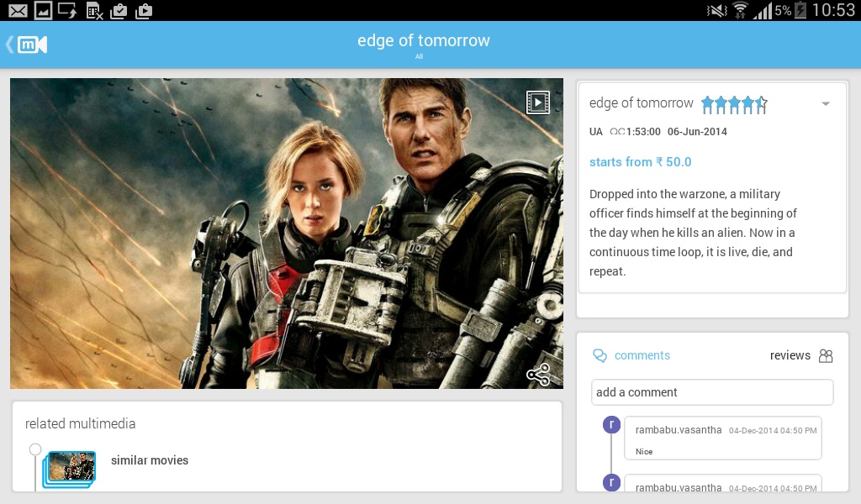Select the similar movies label
The image size is (861, 504).
coord(150,460)
